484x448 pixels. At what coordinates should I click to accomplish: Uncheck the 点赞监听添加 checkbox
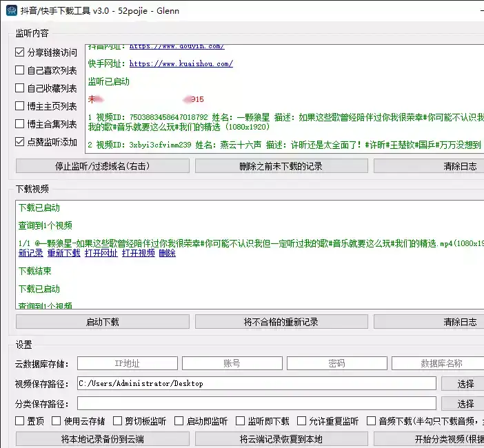click(20, 142)
